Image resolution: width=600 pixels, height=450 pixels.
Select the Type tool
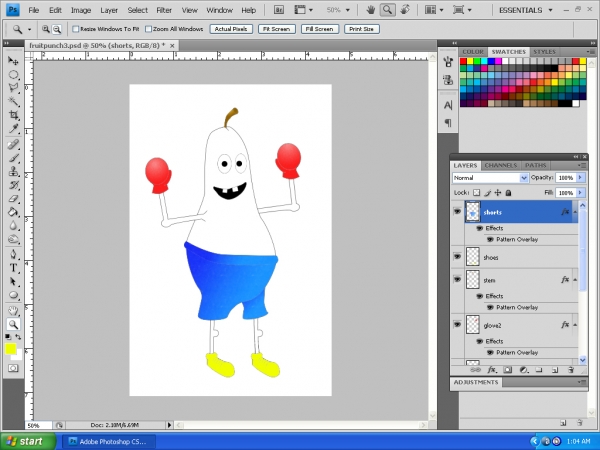click(13, 268)
